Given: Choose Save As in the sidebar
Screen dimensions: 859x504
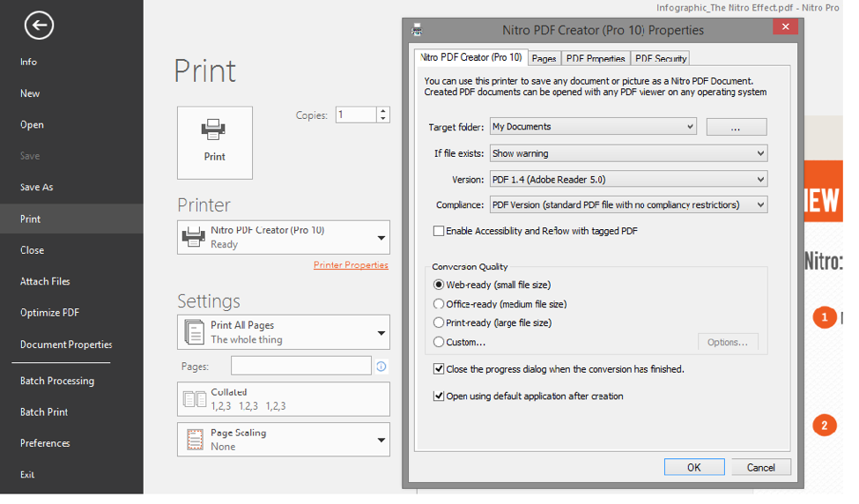Looking at the screenshot, I should click(37, 188).
